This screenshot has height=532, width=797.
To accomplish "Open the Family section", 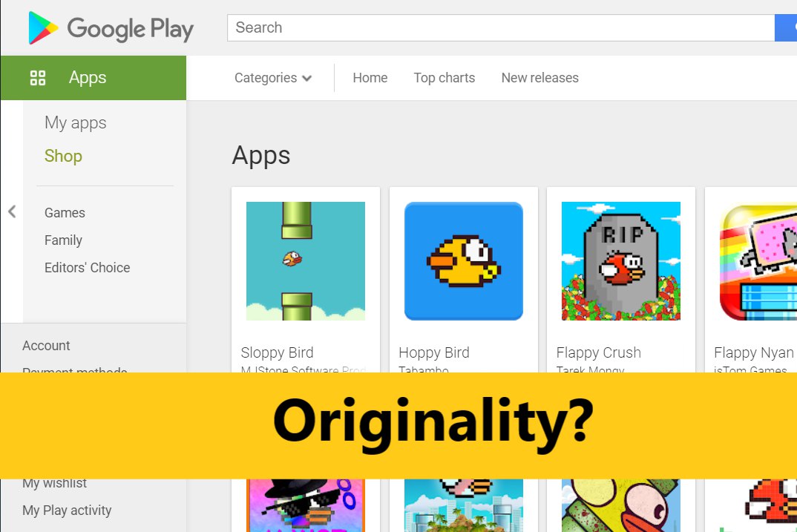I will (63, 240).
